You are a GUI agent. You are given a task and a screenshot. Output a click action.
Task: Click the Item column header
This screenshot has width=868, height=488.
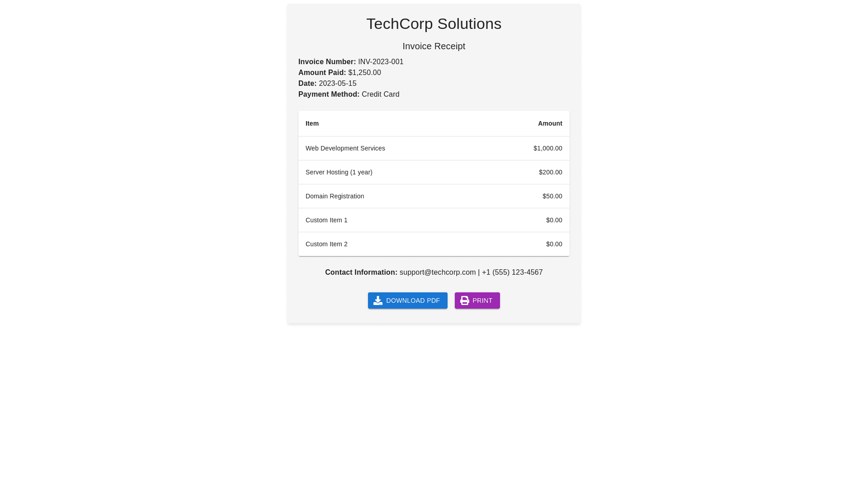312,123
